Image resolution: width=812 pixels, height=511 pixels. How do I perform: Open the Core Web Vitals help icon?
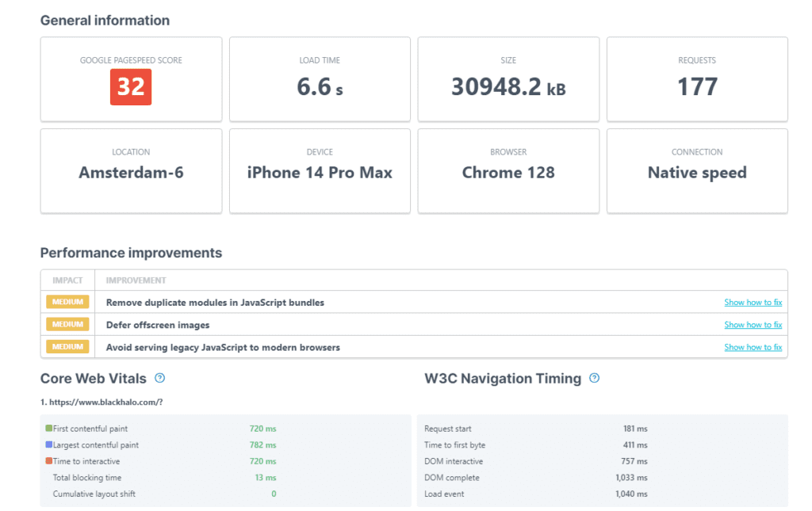(x=159, y=379)
